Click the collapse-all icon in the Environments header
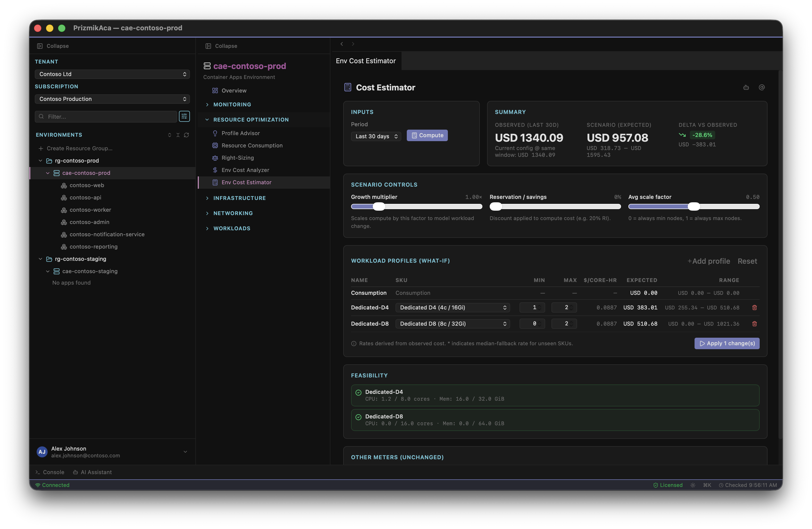 click(178, 135)
